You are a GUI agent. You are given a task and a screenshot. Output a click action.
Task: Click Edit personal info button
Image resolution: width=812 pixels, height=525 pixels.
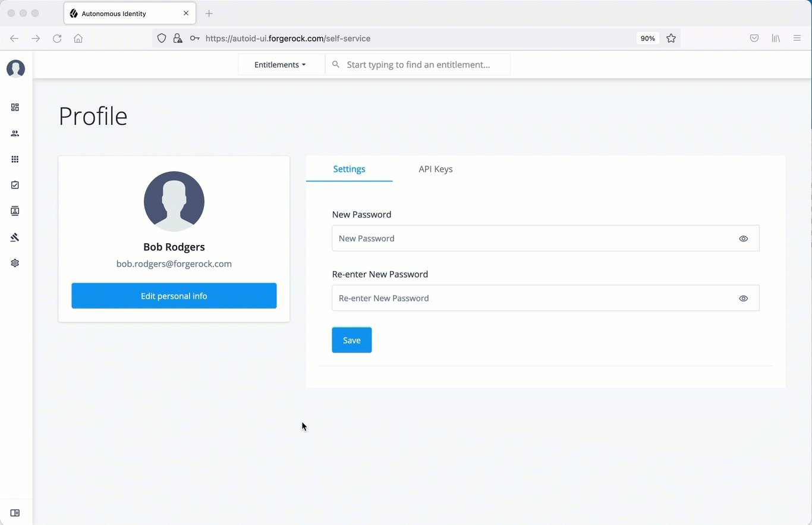pos(174,296)
